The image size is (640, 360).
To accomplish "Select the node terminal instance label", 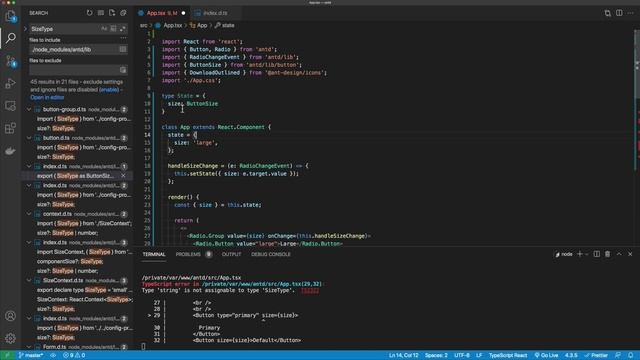I will (x=564, y=254).
